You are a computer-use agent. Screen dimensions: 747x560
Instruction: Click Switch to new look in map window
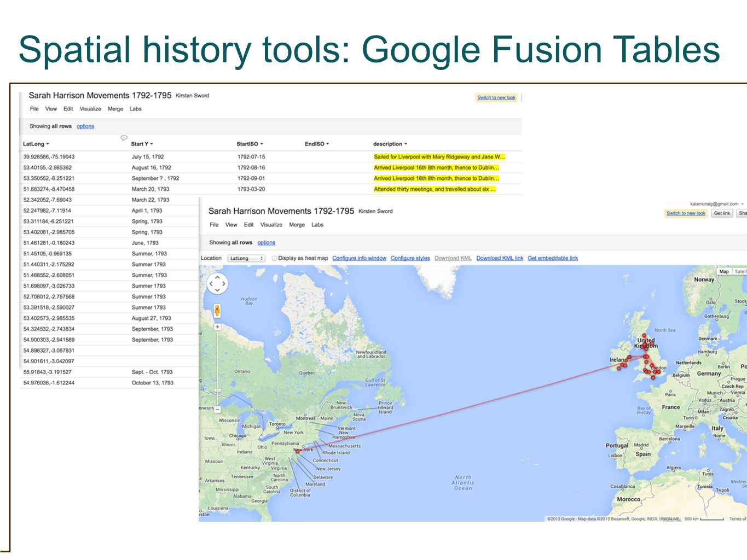pos(686,213)
